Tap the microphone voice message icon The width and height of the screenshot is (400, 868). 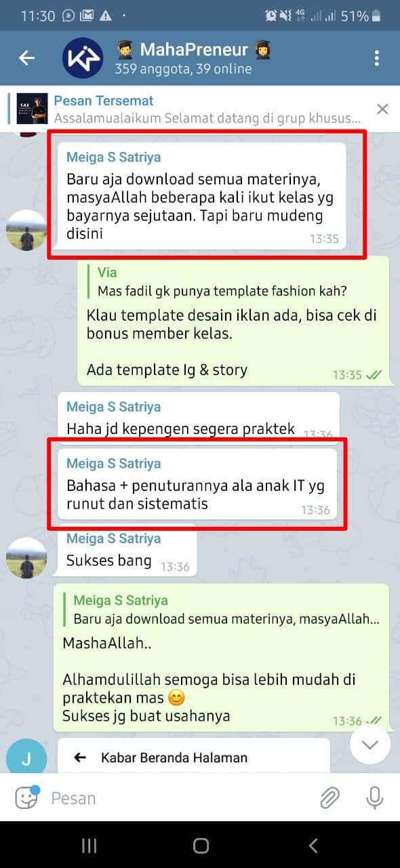point(374,798)
